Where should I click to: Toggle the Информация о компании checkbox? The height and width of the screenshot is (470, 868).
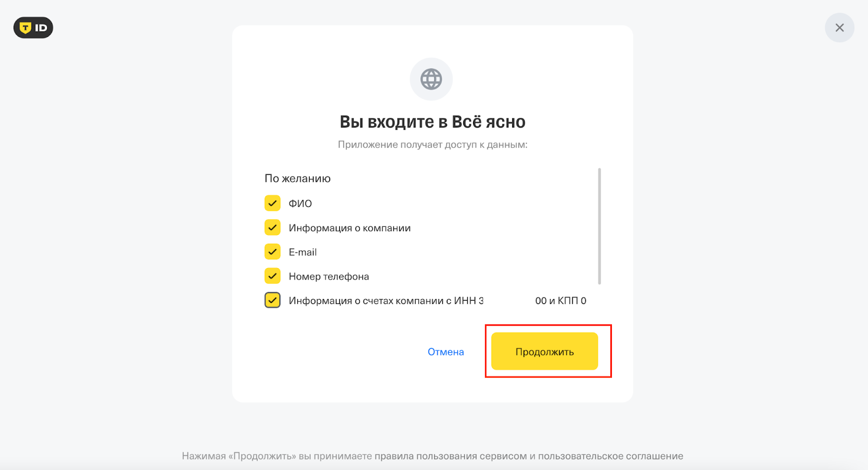point(272,227)
